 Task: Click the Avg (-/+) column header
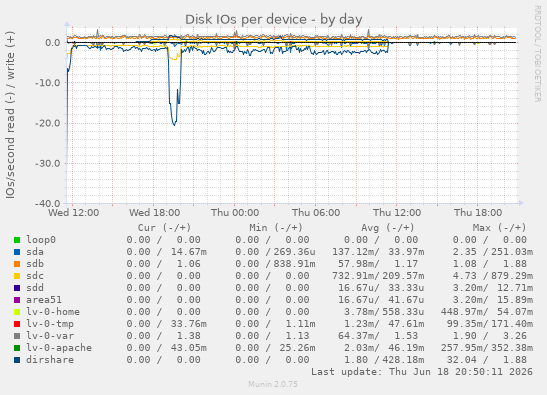tap(388, 228)
